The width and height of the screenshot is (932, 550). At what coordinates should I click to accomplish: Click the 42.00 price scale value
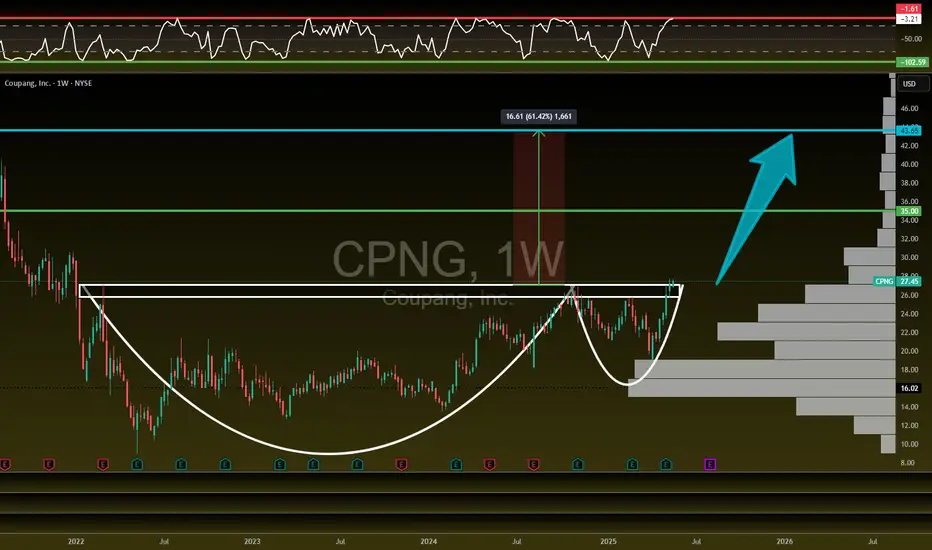tap(909, 146)
